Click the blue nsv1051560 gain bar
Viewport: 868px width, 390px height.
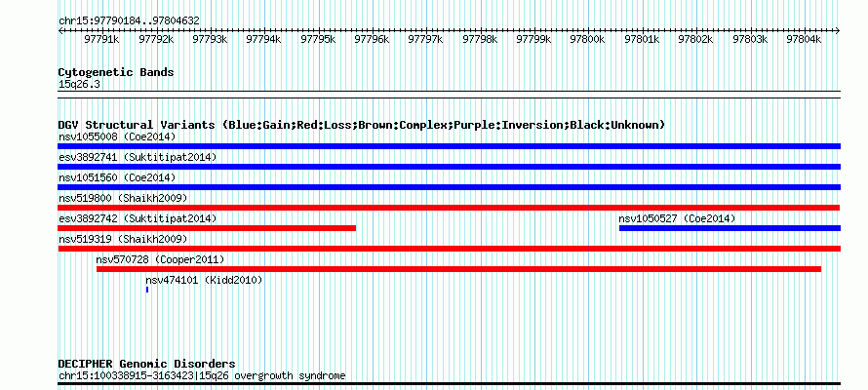pos(449,187)
